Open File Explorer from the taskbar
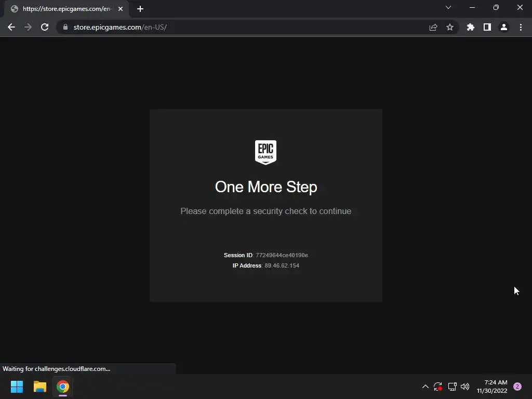This screenshot has height=399, width=532. (39, 387)
